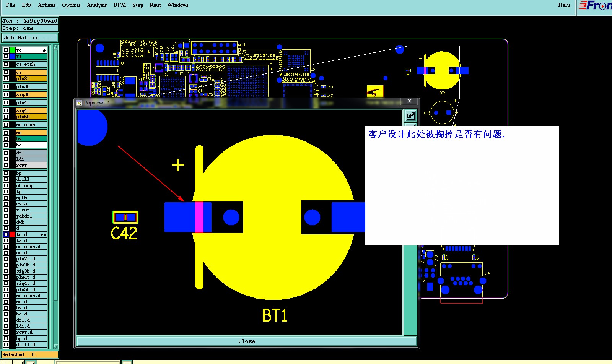Open the Help menu
Viewport: 612px width, 364px height.
pos(564,5)
